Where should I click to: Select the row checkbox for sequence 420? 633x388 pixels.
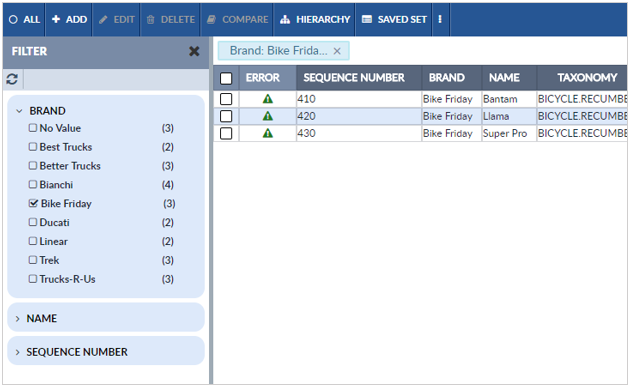tap(226, 116)
